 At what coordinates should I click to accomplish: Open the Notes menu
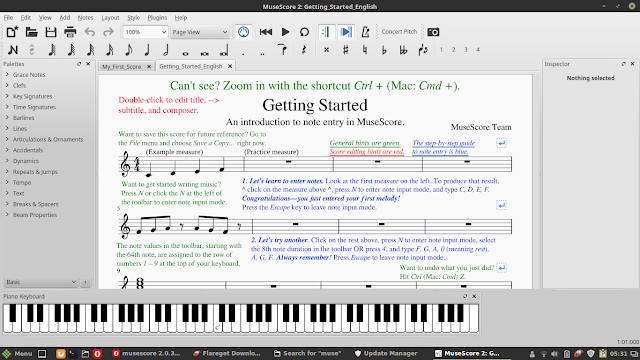(85, 18)
